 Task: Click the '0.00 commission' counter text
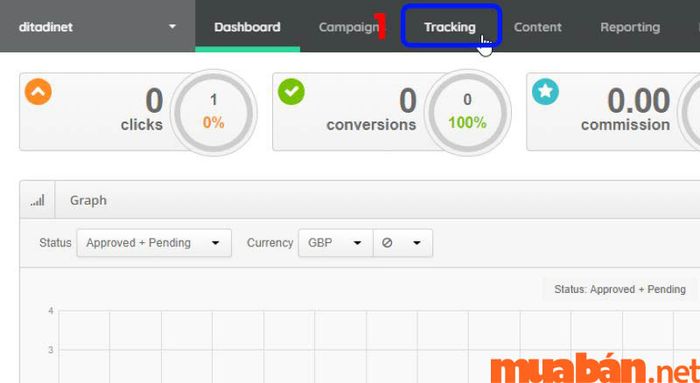tap(625, 110)
